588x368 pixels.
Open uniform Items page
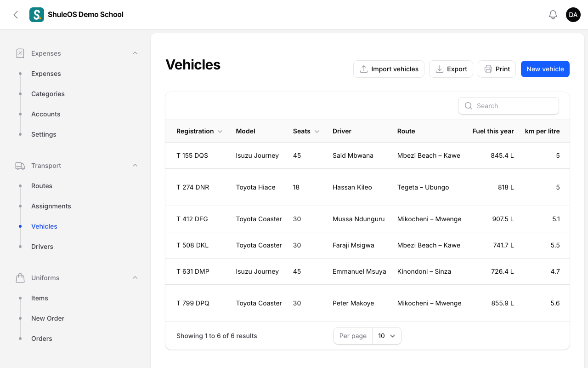coord(40,298)
